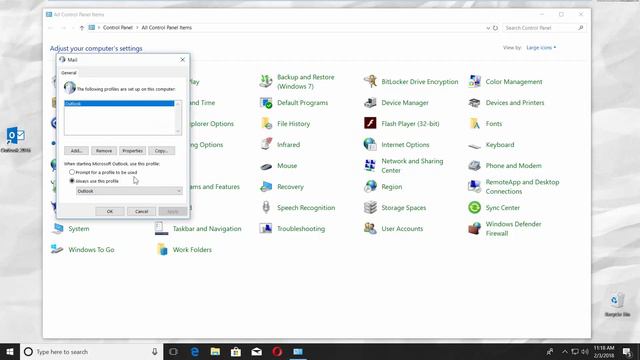The width and height of the screenshot is (640, 360).
Task: Launch Opera browser from the taskbar
Action: (277, 351)
